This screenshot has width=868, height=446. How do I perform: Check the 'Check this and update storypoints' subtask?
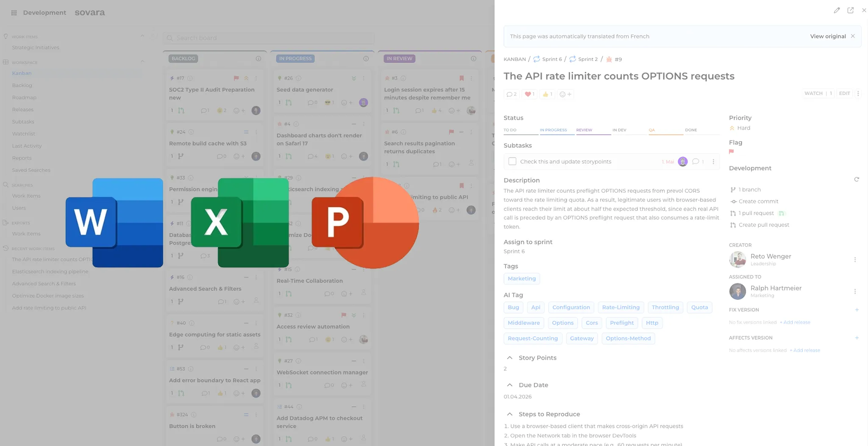click(x=512, y=161)
